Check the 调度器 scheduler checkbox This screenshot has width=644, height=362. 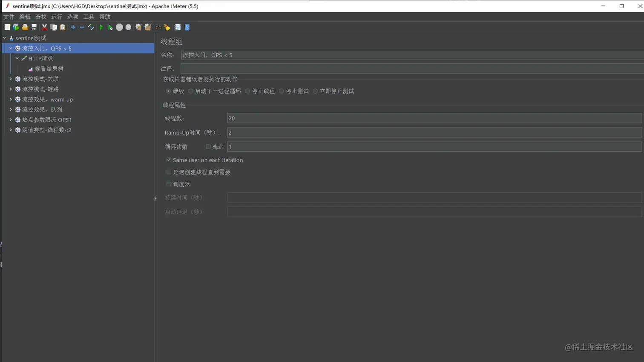[169, 184]
